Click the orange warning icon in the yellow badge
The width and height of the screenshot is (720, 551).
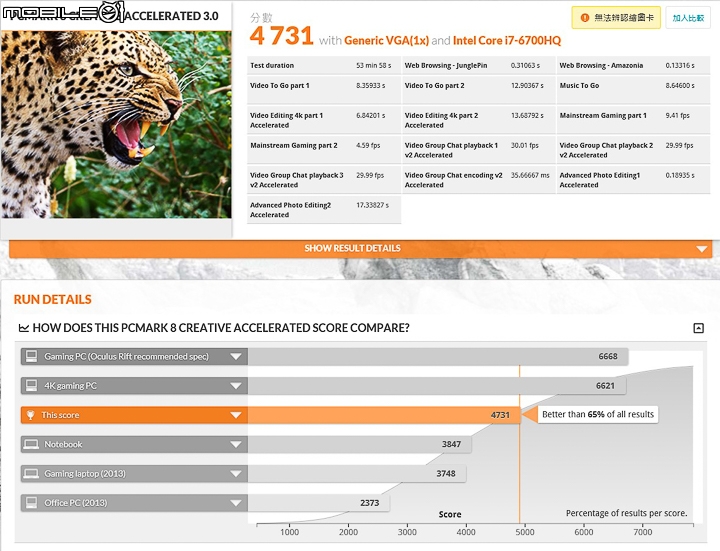(585, 18)
